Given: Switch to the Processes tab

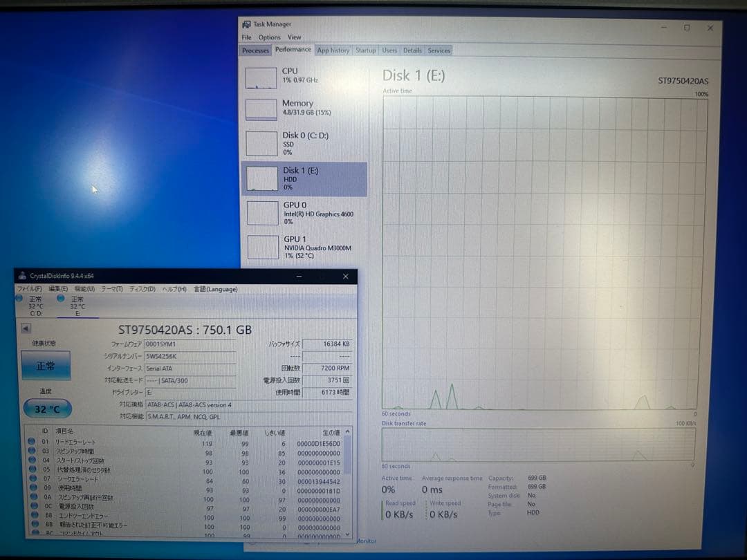Looking at the screenshot, I should tap(255, 50).
